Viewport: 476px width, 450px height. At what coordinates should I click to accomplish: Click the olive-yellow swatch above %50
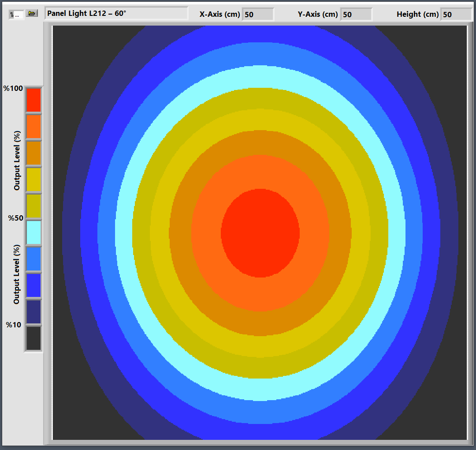click(33, 206)
